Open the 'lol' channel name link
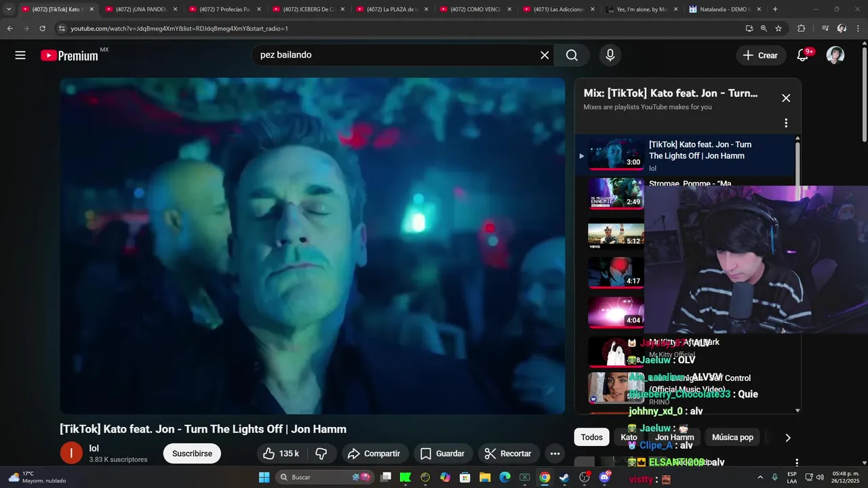Viewport: 868px width, 488px height. [94, 448]
